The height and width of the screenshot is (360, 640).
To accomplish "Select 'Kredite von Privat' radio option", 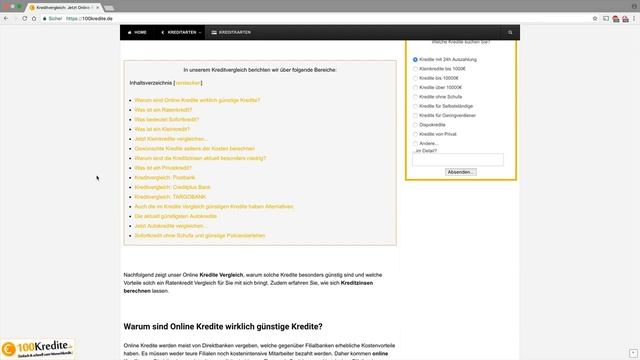I will (x=415, y=134).
